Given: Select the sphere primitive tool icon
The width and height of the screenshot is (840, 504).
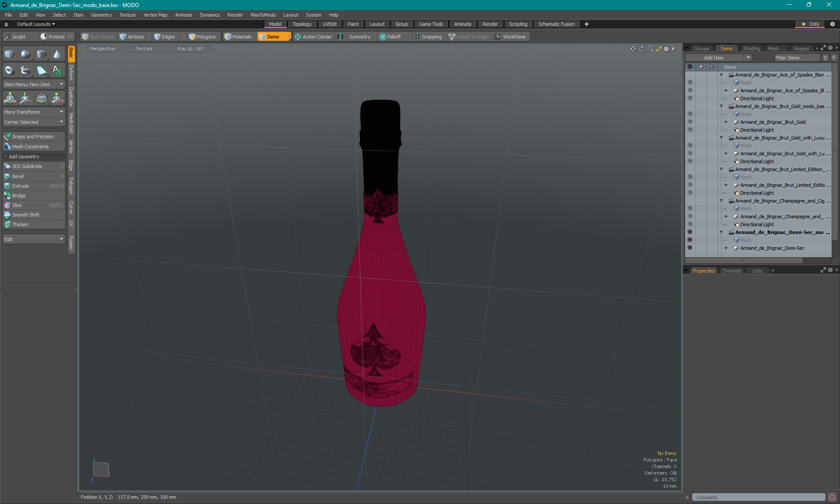Looking at the screenshot, I should (x=25, y=54).
